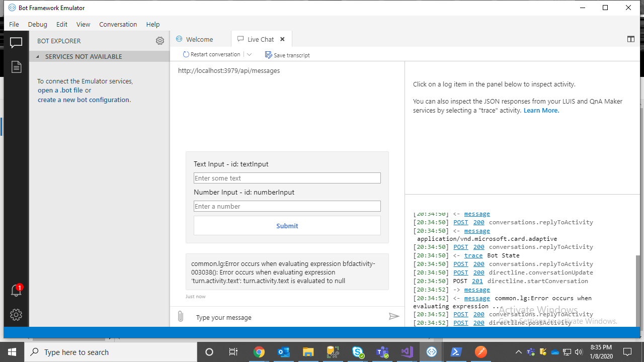Click the Enter some text field
Screen dimensions: 644x362
(287, 178)
